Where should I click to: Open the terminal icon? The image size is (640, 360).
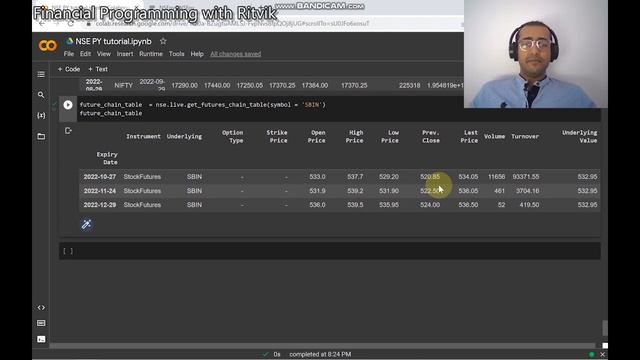pyautogui.click(x=41, y=339)
